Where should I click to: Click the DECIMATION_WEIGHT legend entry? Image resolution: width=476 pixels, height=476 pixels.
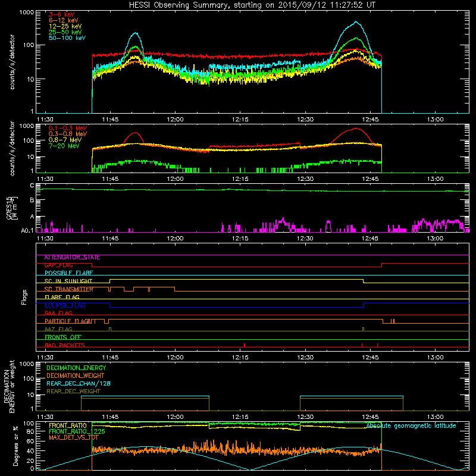pos(76,376)
